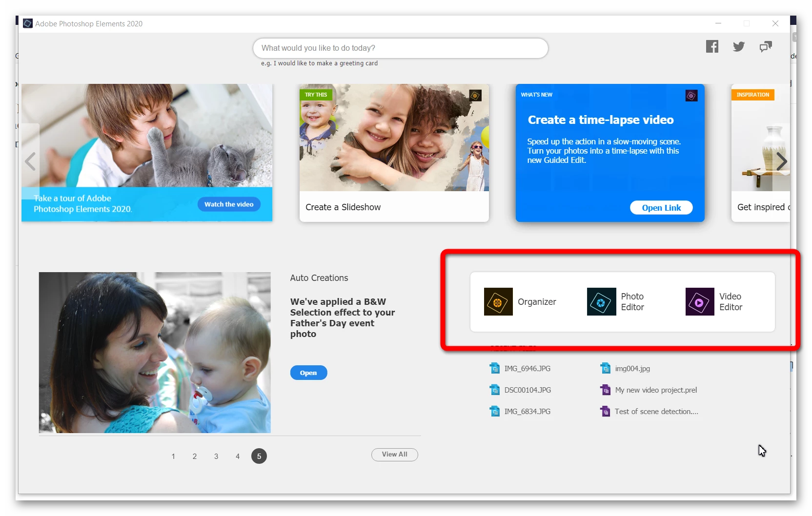Click the Photo Editor label
The width and height of the screenshot is (812, 516).
tap(632, 302)
